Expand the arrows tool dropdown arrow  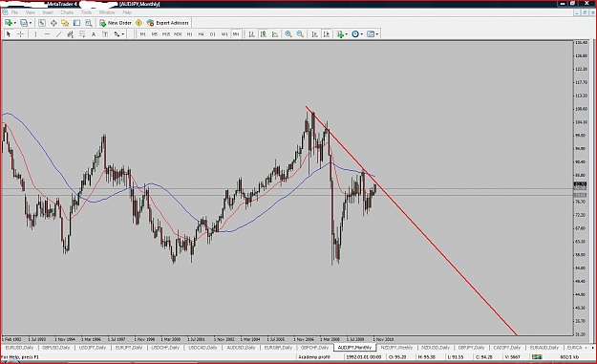coord(122,34)
